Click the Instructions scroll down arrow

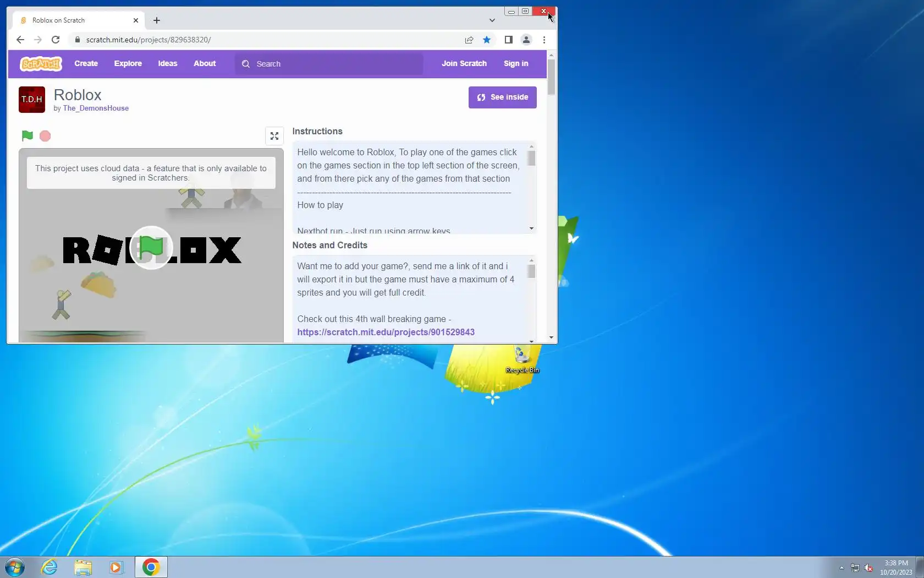pos(531,228)
